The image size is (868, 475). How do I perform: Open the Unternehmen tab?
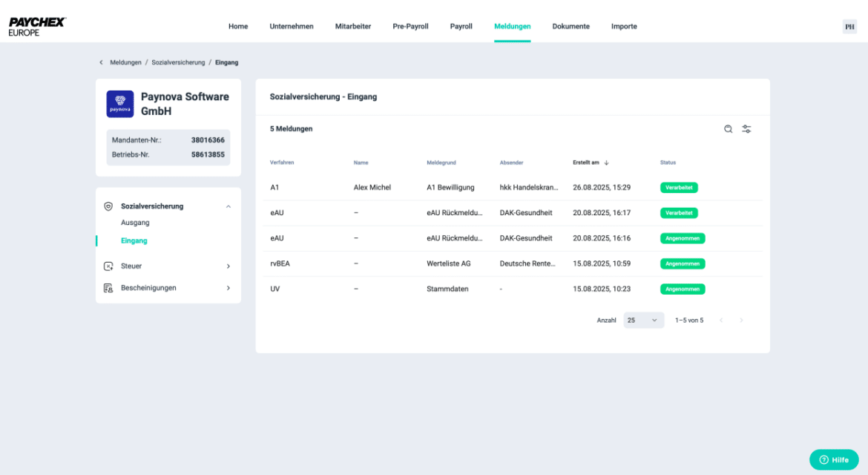[x=291, y=27]
